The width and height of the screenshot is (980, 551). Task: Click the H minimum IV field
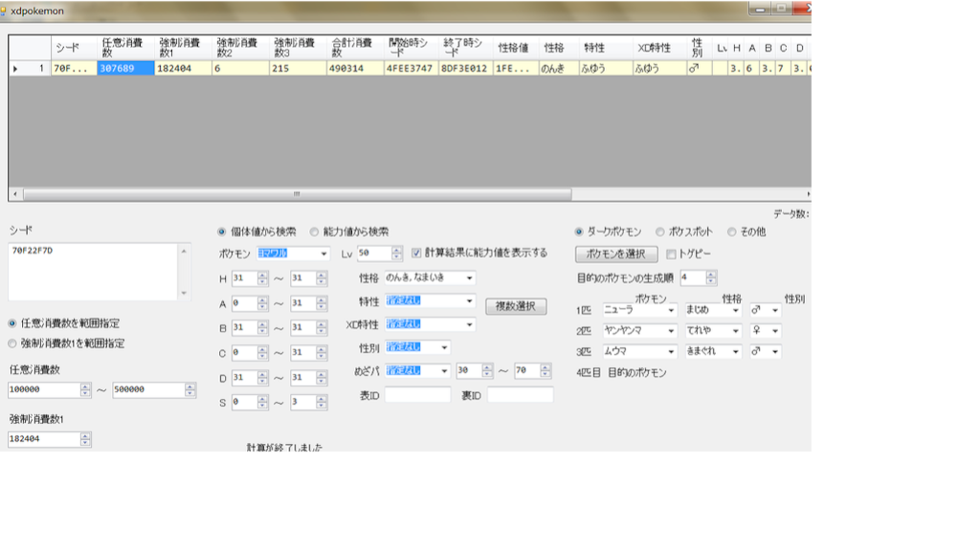click(244, 278)
